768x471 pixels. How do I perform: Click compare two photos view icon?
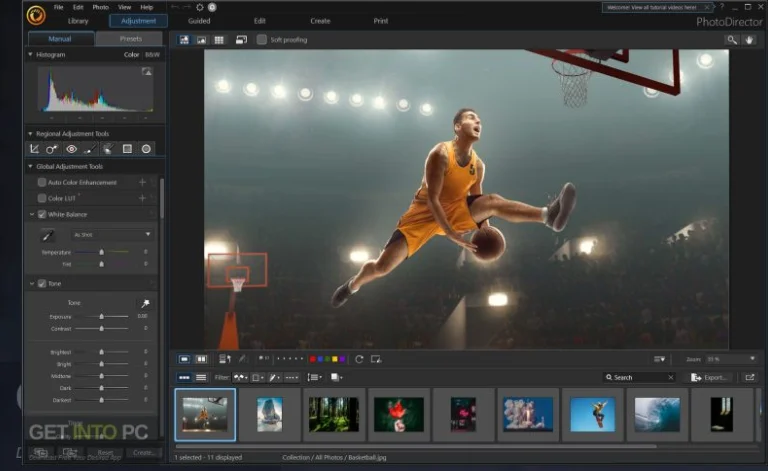[201, 359]
